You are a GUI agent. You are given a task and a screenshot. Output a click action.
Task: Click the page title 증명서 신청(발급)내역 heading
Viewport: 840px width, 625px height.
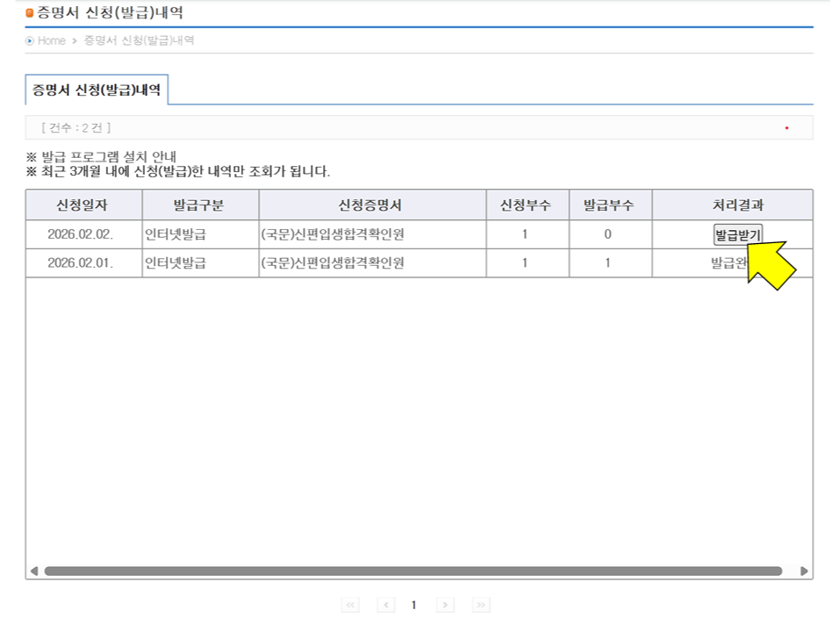pos(110,12)
